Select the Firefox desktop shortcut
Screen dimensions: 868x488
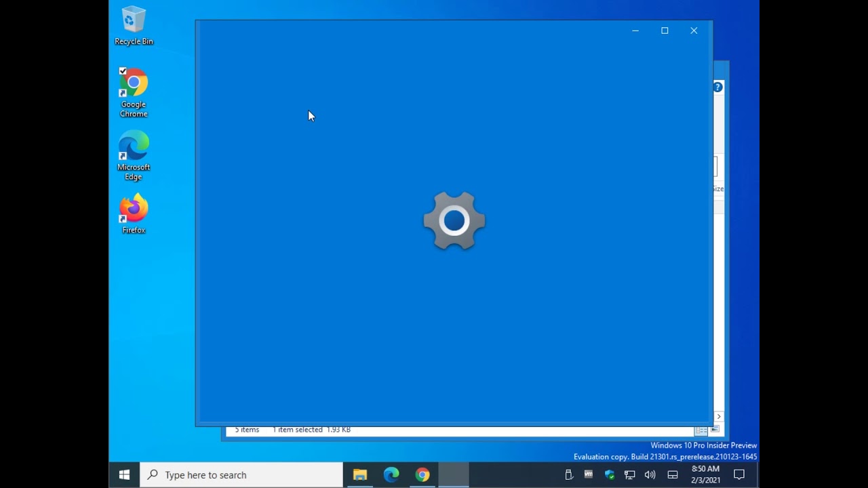pyautogui.click(x=134, y=214)
